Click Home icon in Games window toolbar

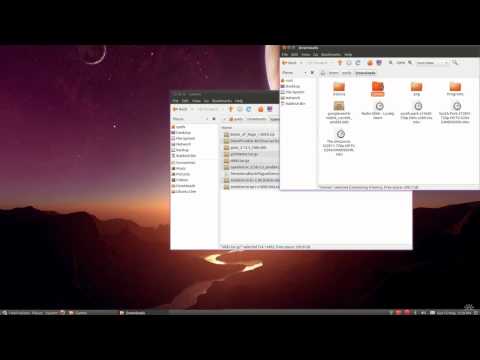point(260,109)
